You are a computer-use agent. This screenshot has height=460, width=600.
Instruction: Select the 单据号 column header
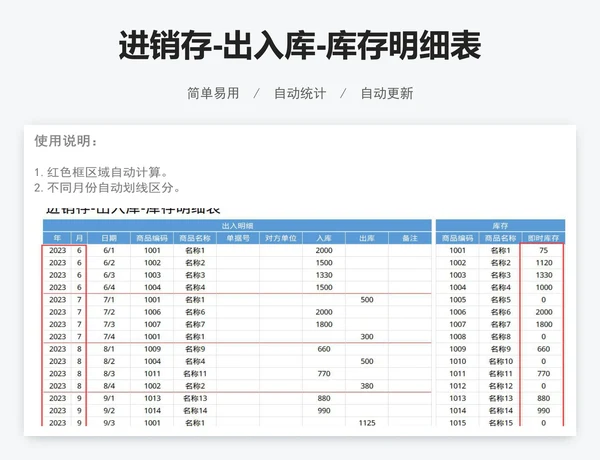(x=237, y=238)
